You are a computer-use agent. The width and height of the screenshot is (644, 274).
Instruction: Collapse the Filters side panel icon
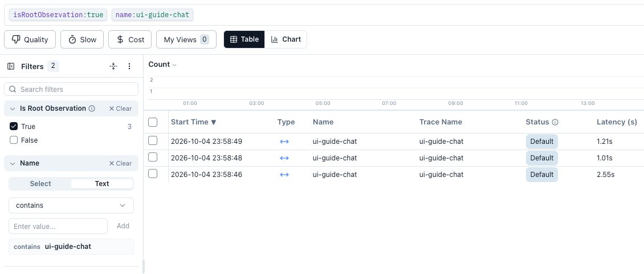point(11,66)
